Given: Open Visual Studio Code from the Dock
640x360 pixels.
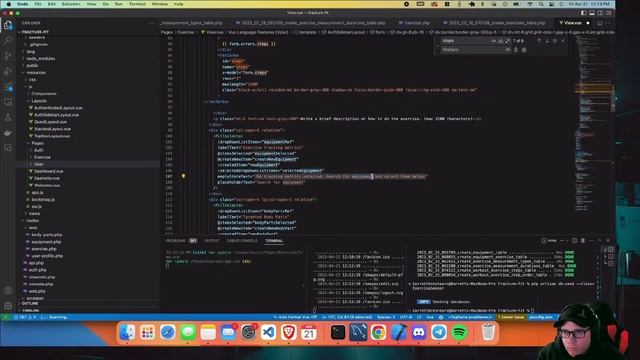Looking at the screenshot, I should (x=268, y=332).
